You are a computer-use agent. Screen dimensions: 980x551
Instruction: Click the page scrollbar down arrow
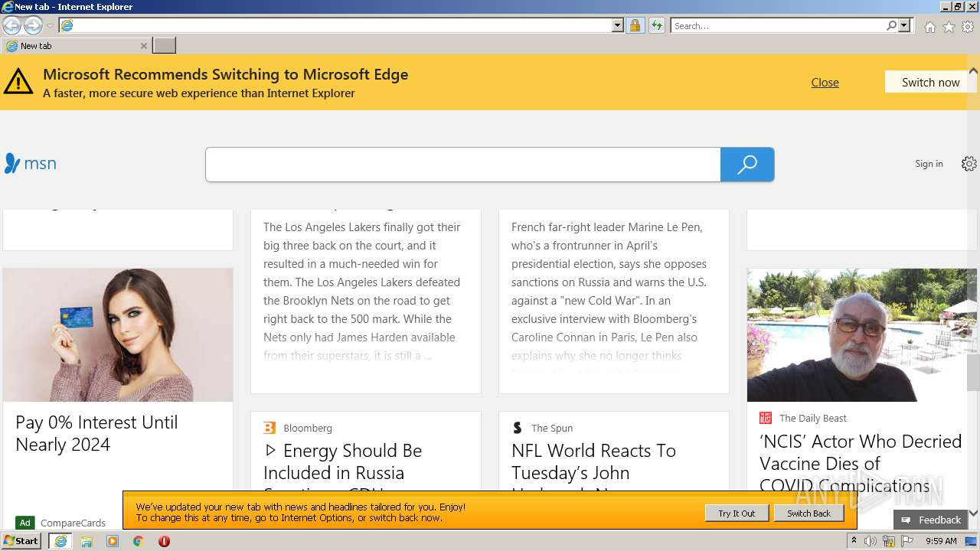click(x=973, y=513)
